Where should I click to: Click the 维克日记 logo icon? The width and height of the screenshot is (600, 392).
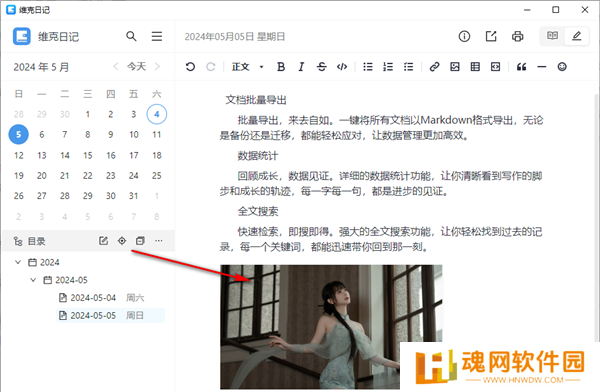(x=21, y=36)
